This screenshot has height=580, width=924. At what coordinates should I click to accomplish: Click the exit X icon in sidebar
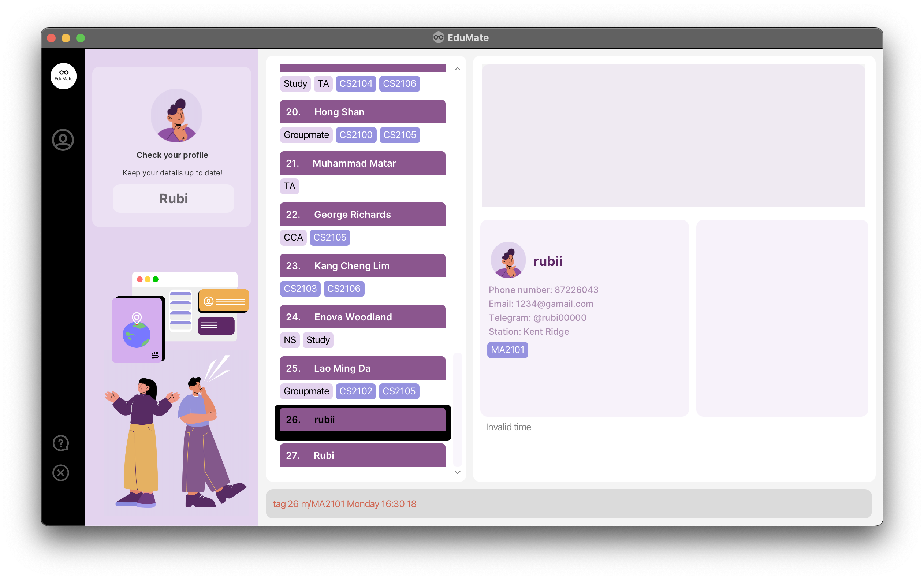pos(60,473)
